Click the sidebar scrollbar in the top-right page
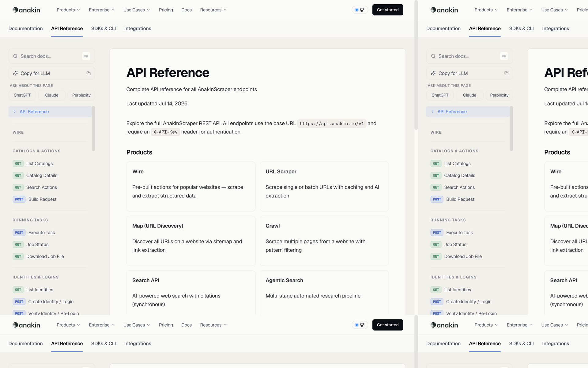 tap(511, 128)
